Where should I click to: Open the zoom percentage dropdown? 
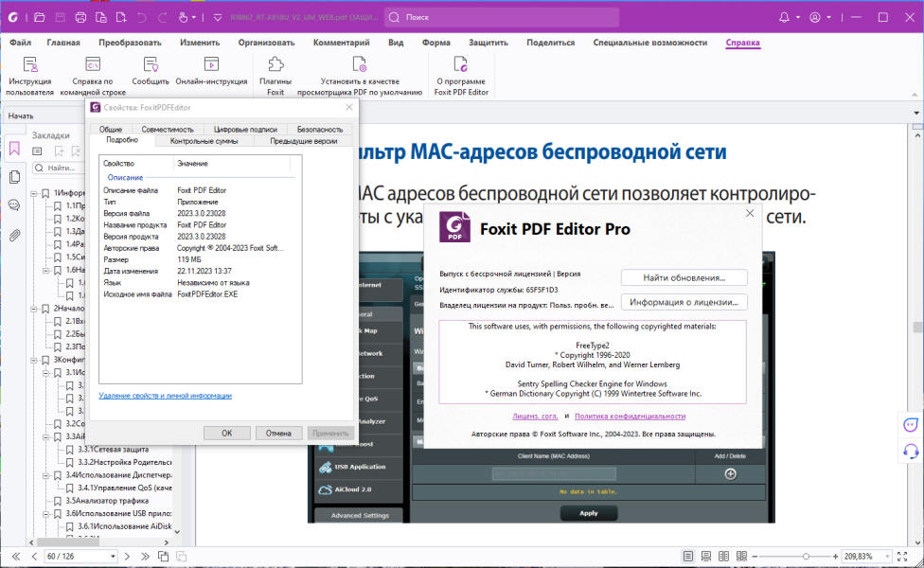coord(887,557)
